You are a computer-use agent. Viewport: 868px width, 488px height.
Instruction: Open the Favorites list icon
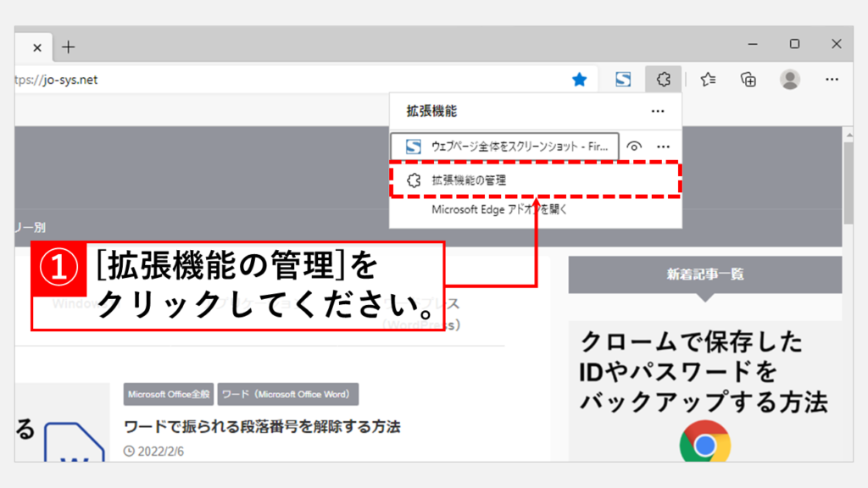(x=708, y=80)
